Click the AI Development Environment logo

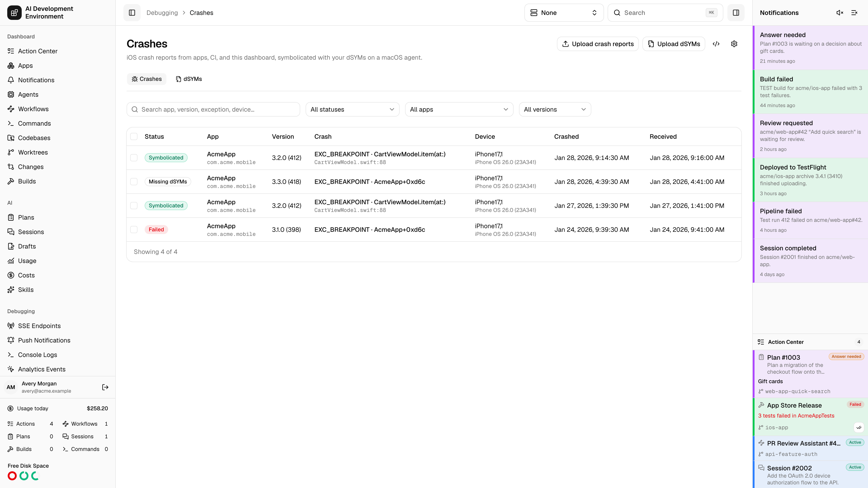pos(14,12)
